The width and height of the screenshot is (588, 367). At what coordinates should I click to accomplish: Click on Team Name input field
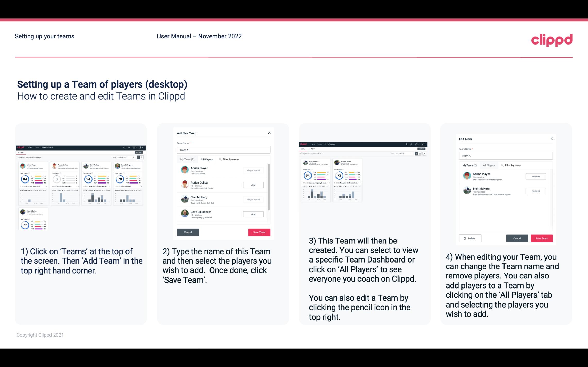(x=223, y=150)
